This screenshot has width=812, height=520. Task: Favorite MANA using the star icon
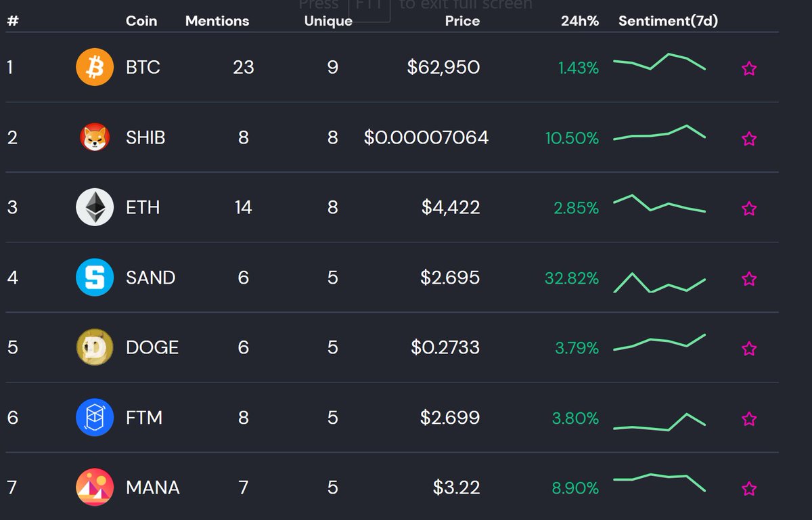click(x=748, y=489)
